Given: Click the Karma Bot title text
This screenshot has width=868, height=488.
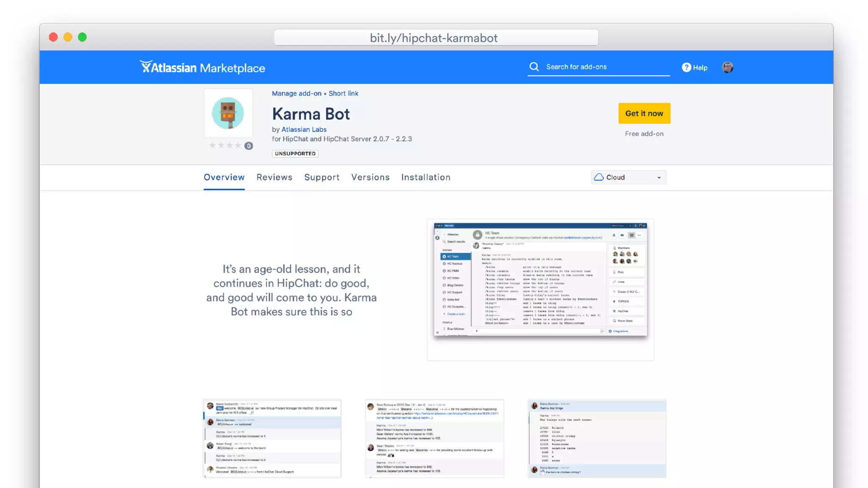Looking at the screenshot, I should point(311,114).
